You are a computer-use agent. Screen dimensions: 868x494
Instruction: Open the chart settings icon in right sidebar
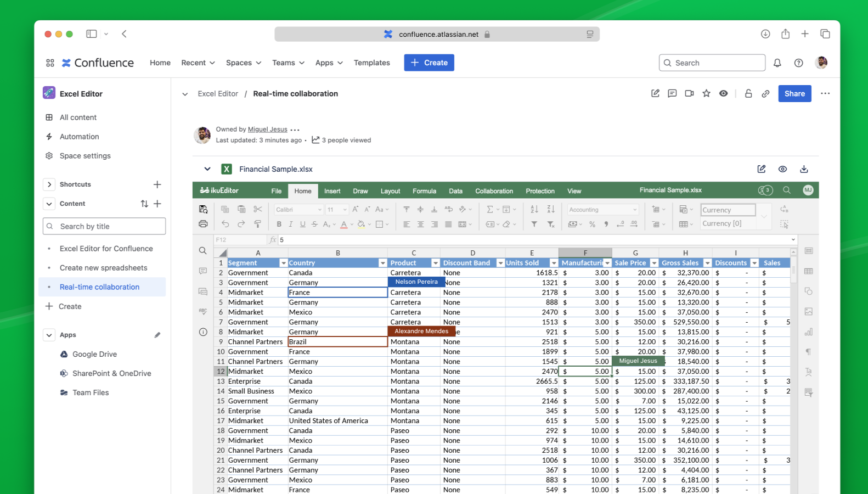coord(808,332)
